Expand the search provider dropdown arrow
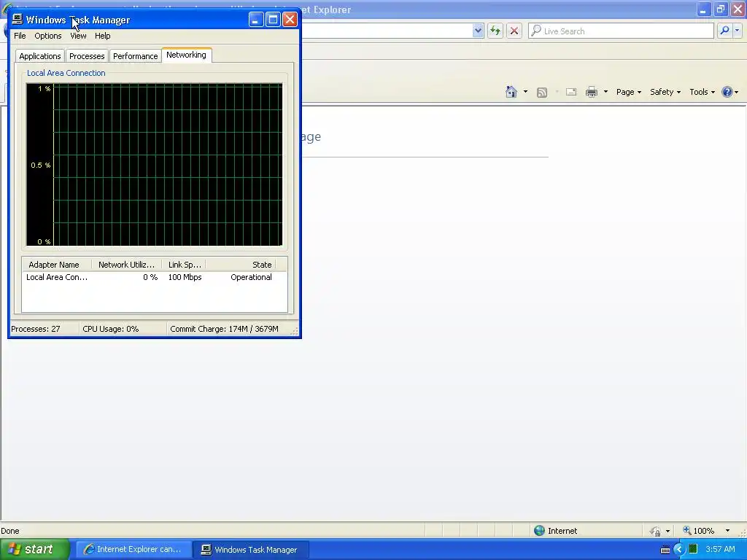The image size is (747, 560). pyautogui.click(x=737, y=31)
